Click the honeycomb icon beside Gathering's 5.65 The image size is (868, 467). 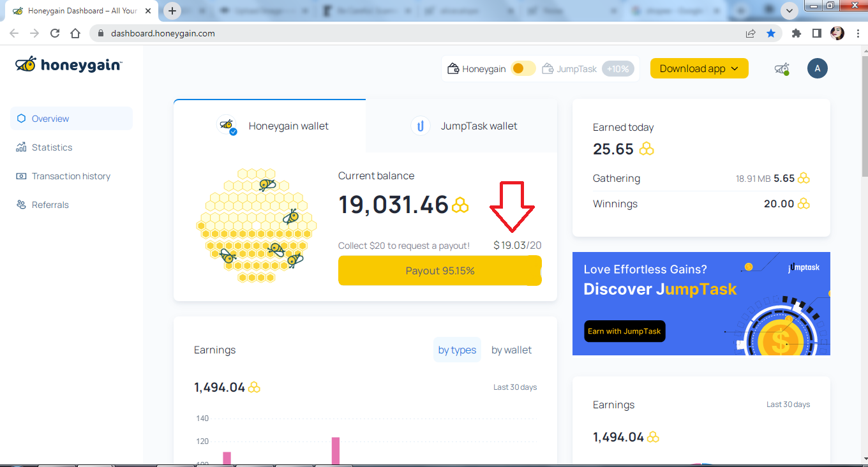pyautogui.click(x=804, y=179)
